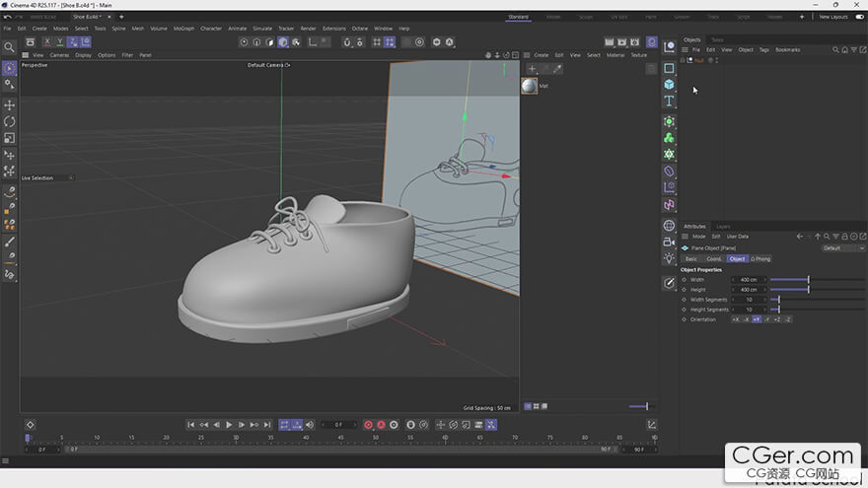Viewport: 868px width, 488px height.
Task: Toggle the Y axis lock
Action: [x=60, y=42]
